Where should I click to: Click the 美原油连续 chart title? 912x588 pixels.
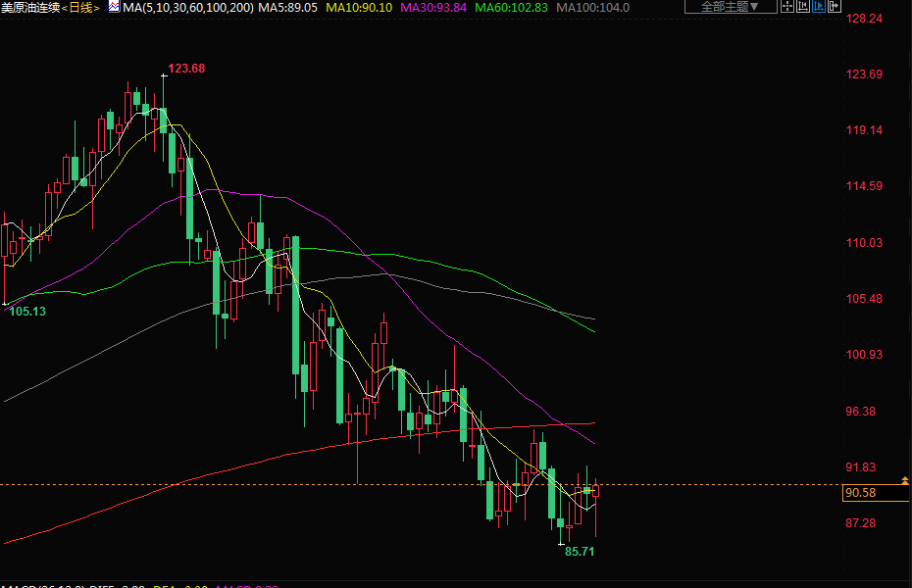tap(30, 7)
